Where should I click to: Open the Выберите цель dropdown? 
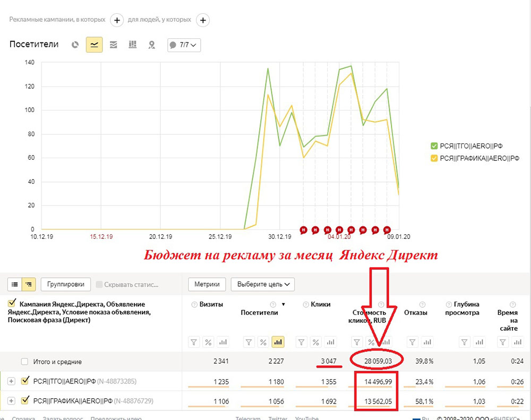[x=263, y=284]
